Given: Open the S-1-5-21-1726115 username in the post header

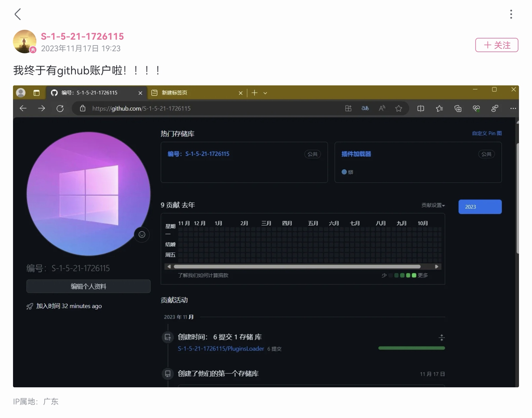Looking at the screenshot, I should (82, 36).
